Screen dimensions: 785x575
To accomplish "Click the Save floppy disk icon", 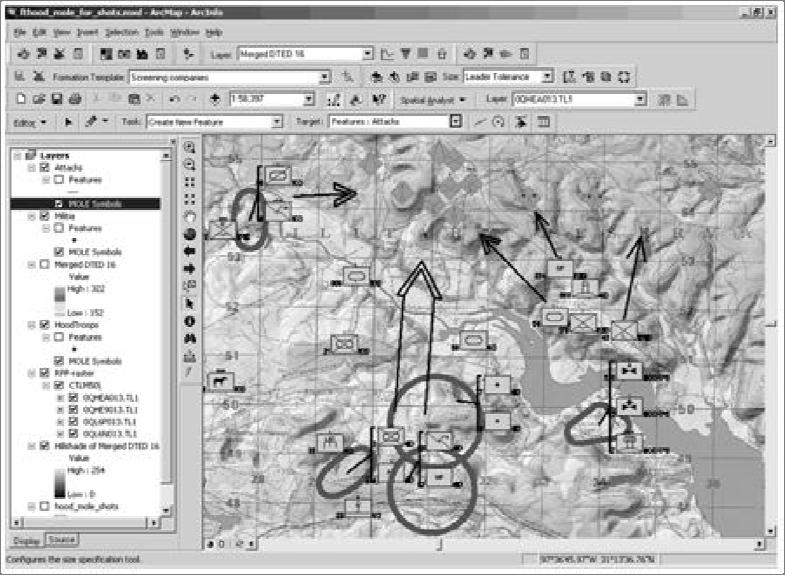I will 57,99.
